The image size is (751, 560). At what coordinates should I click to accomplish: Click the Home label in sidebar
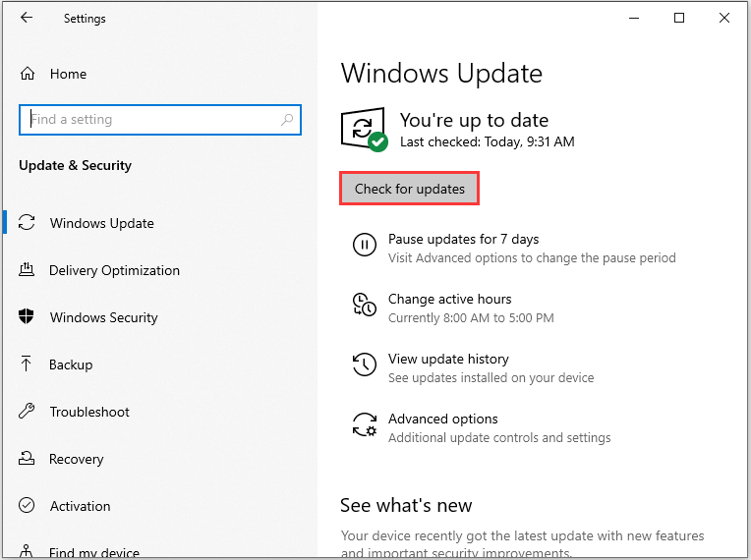(69, 75)
